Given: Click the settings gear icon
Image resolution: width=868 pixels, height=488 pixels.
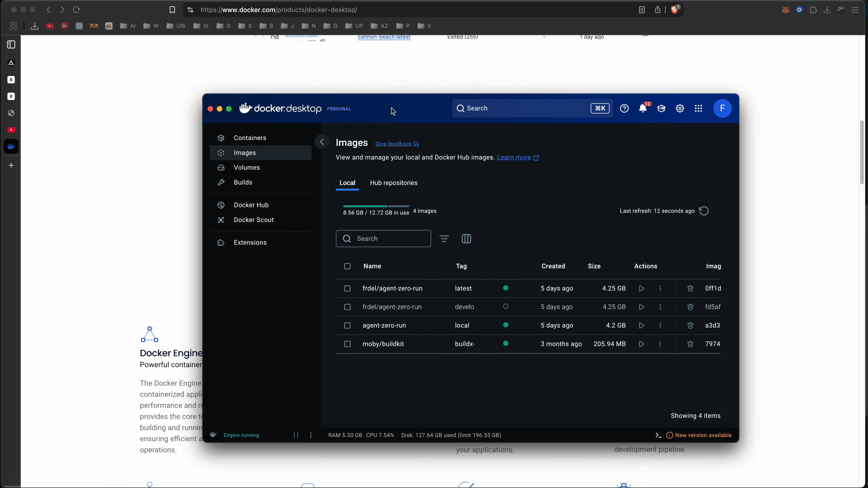Looking at the screenshot, I should (680, 108).
